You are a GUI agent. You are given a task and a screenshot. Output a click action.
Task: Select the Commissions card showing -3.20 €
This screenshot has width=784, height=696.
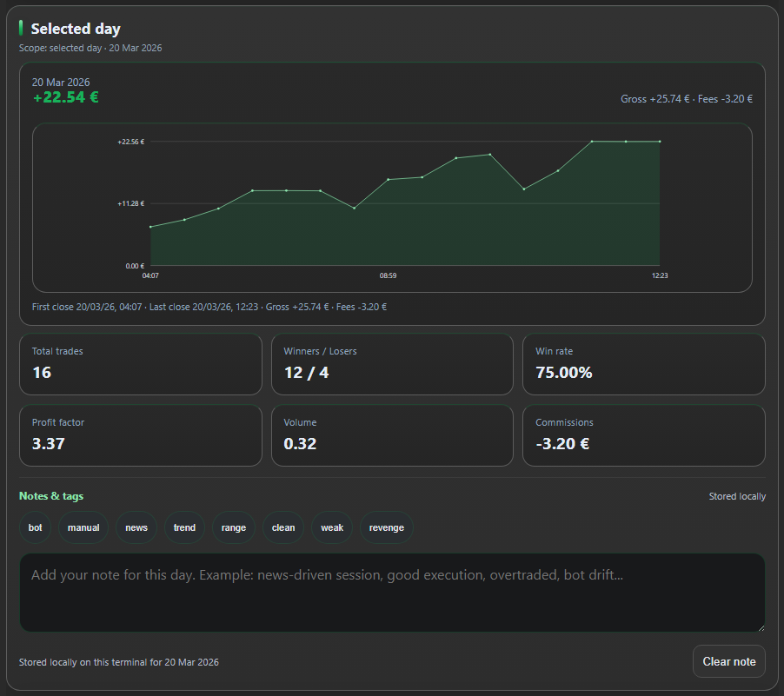[643, 434]
